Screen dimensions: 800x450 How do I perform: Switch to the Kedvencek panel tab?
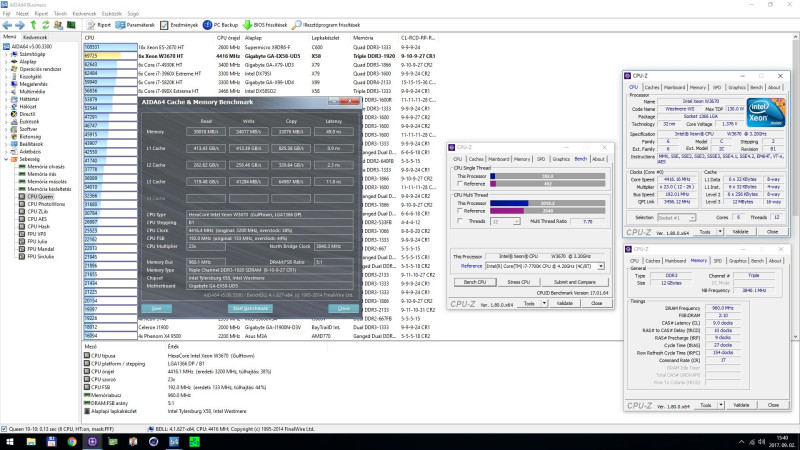tap(35, 37)
